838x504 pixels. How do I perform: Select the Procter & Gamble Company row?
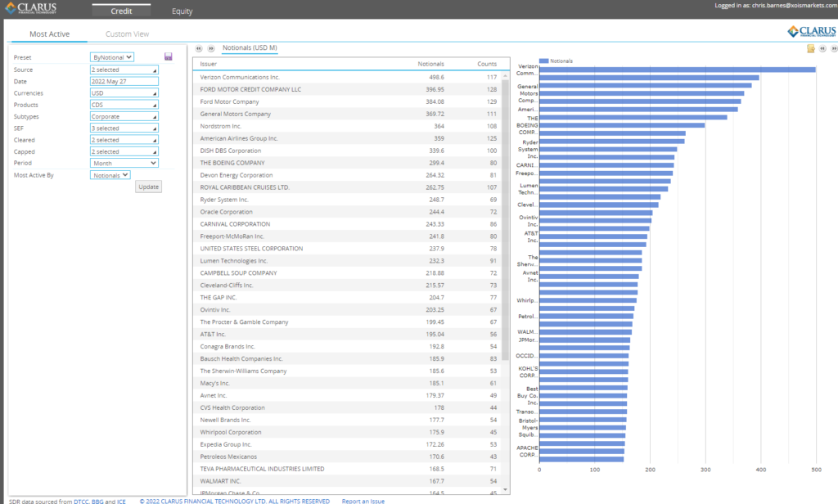pyautogui.click(x=347, y=322)
